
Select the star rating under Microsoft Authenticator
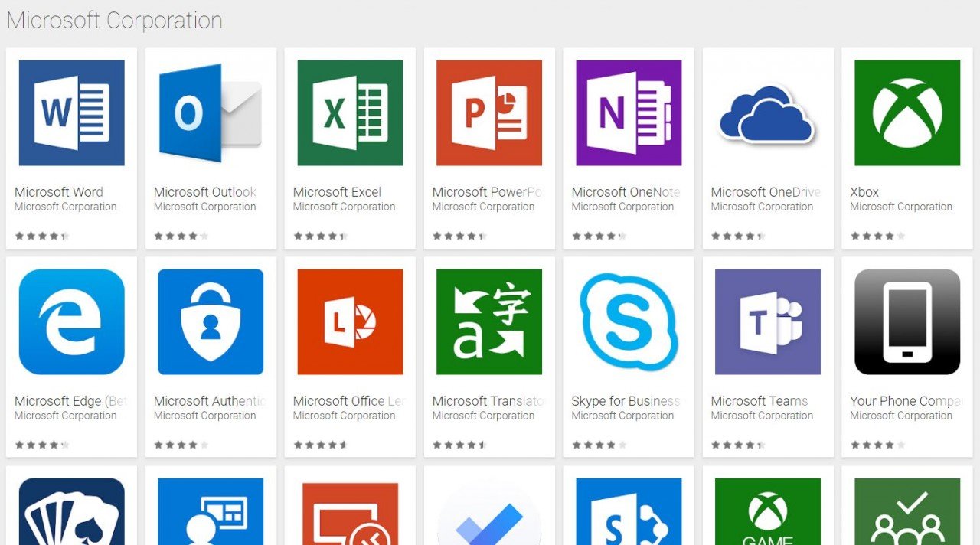point(181,445)
